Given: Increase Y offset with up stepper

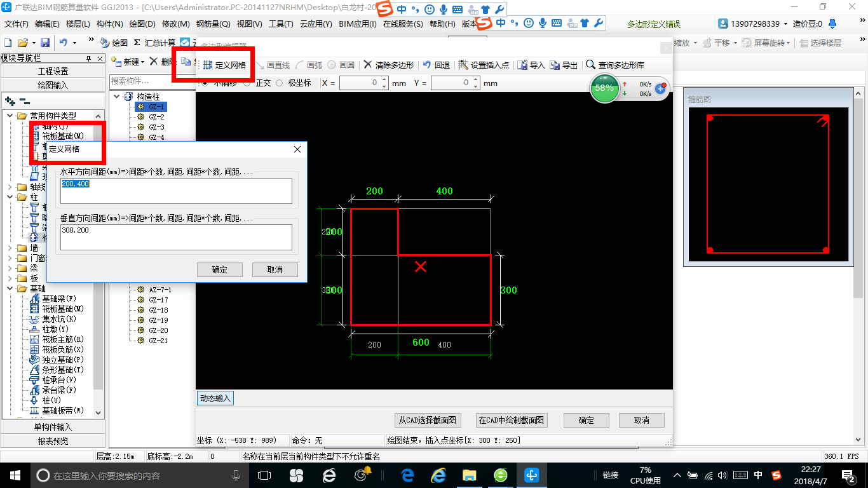Looking at the screenshot, I should 475,80.
